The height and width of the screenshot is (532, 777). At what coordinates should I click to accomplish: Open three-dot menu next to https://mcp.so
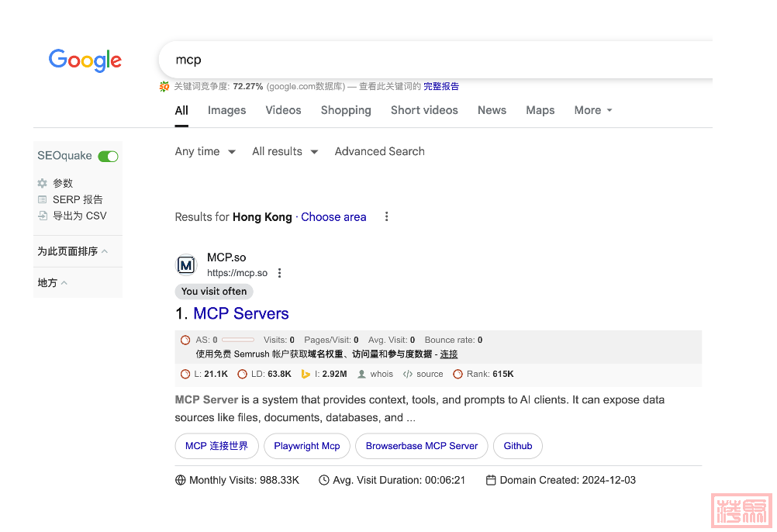click(280, 273)
